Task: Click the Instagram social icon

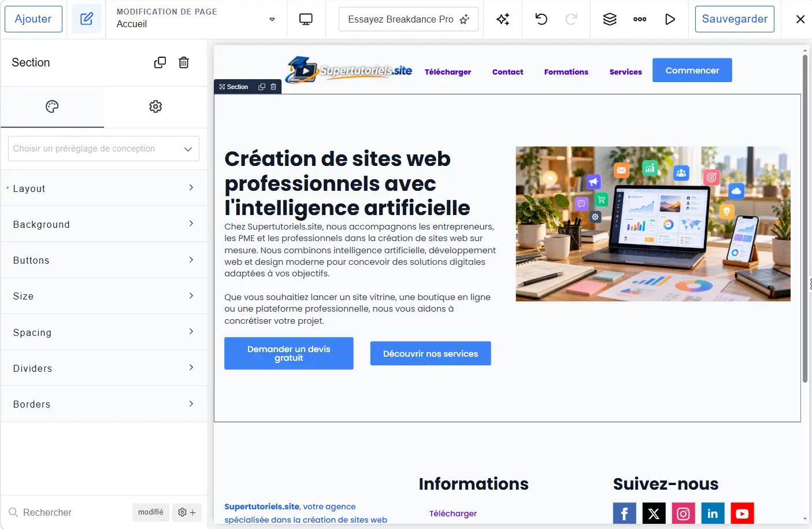Action: pos(684,513)
